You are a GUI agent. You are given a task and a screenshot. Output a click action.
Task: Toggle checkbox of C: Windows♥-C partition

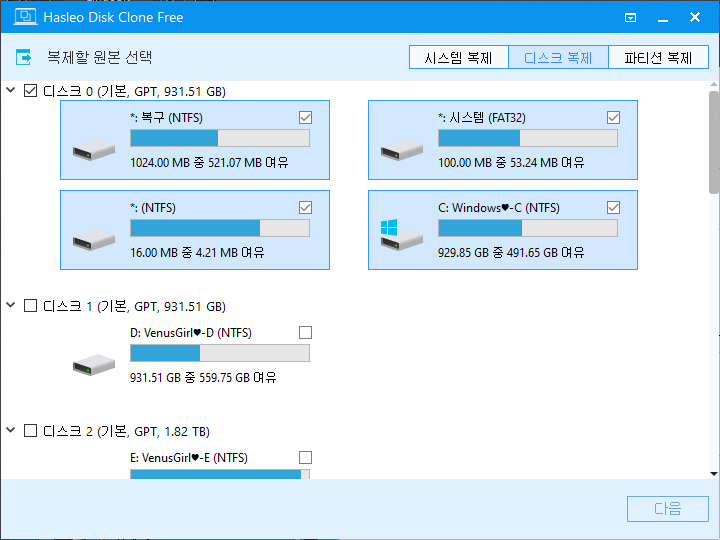613,208
